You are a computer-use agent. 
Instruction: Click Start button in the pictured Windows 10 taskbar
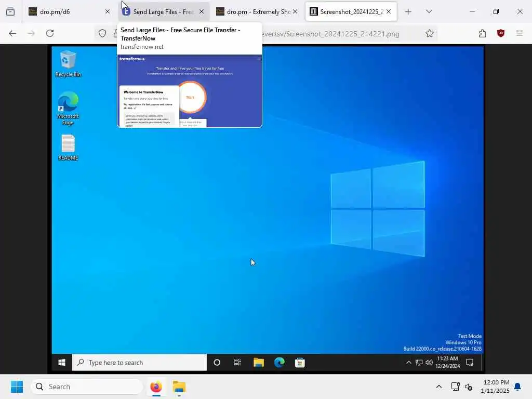coord(62,363)
